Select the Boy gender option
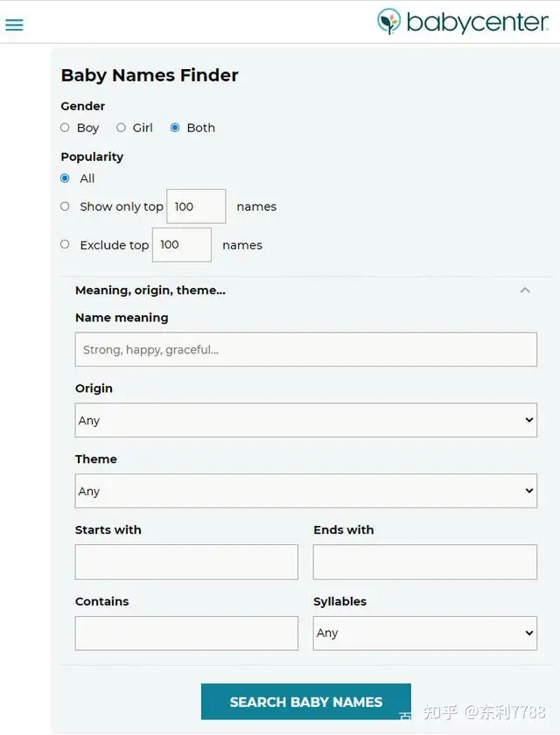560x735 pixels. pos(65,128)
